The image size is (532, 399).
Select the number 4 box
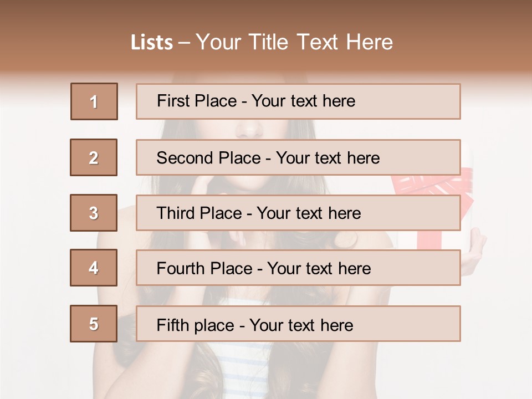click(94, 268)
